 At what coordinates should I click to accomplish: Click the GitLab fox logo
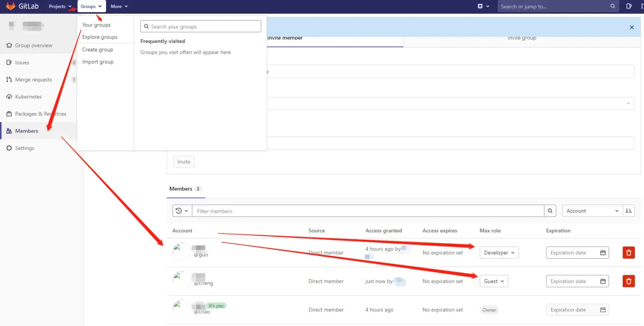(10, 6)
